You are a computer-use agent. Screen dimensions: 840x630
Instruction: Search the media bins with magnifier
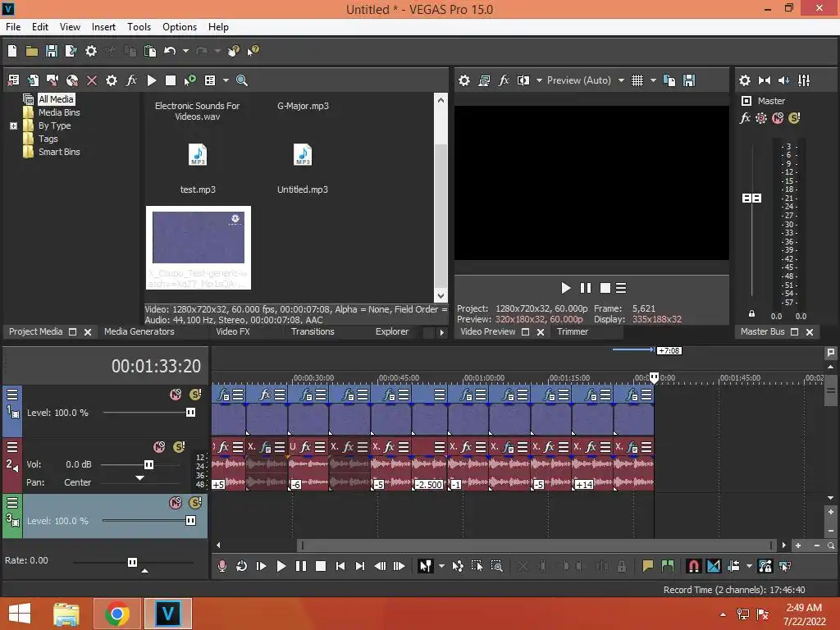click(x=242, y=80)
